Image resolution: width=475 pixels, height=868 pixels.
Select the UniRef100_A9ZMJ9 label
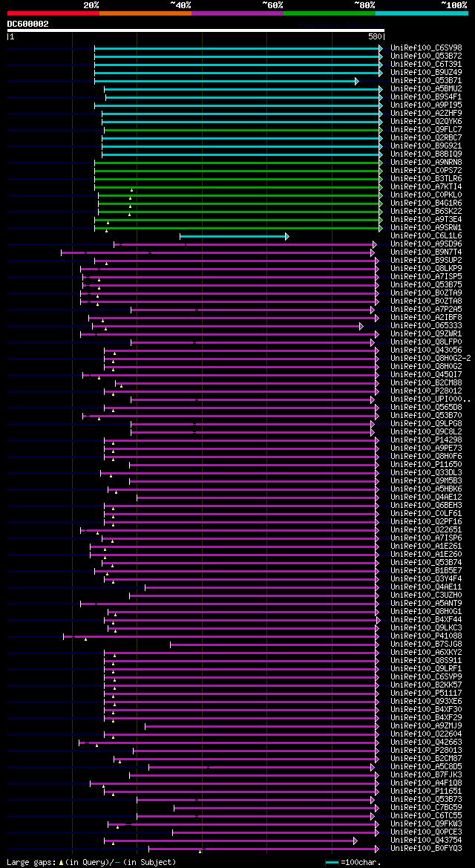(x=426, y=725)
